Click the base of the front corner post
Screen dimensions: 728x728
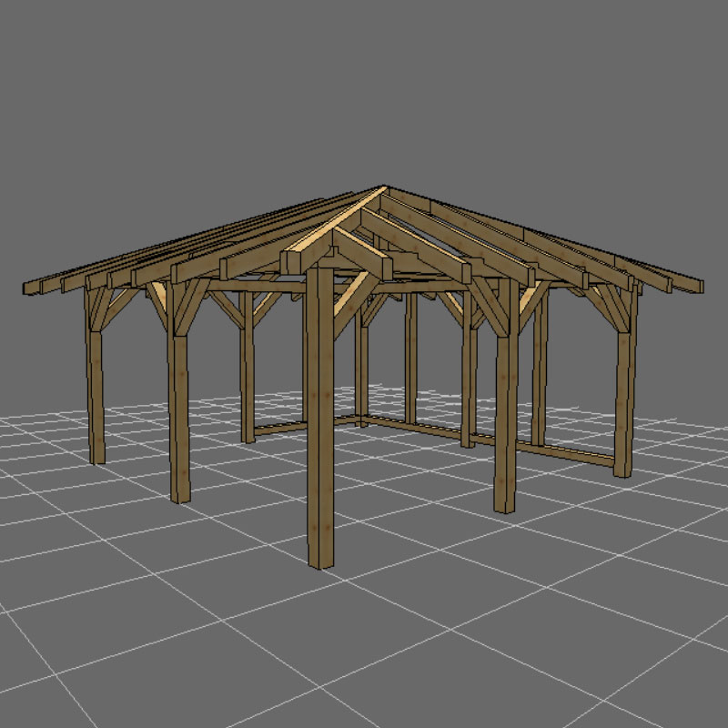[x=319, y=557]
